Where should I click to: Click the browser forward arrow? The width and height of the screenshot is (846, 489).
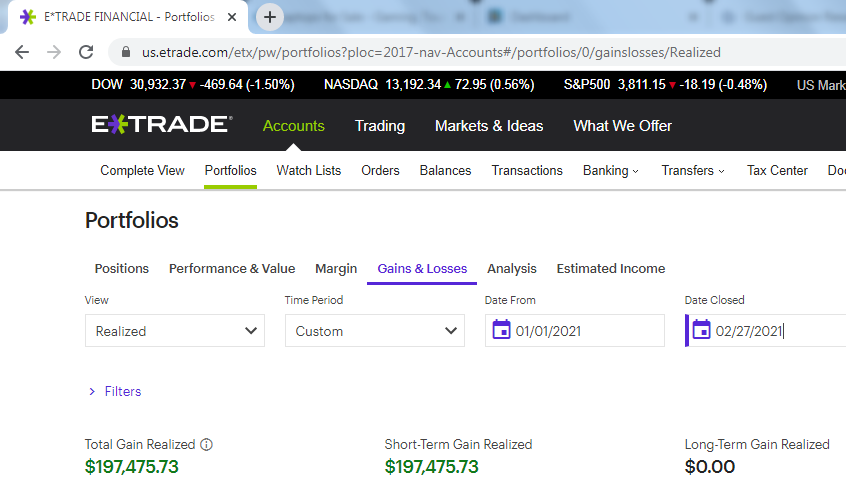54,52
